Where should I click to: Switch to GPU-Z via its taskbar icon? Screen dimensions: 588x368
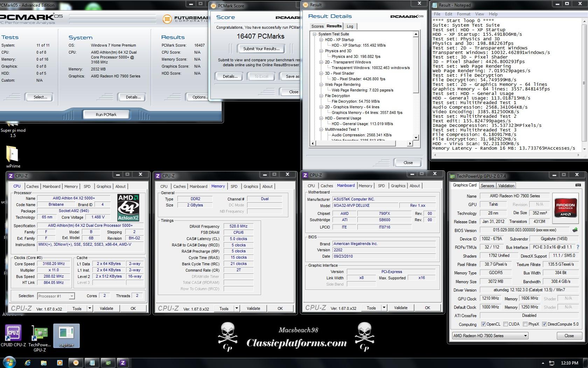(108, 363)
